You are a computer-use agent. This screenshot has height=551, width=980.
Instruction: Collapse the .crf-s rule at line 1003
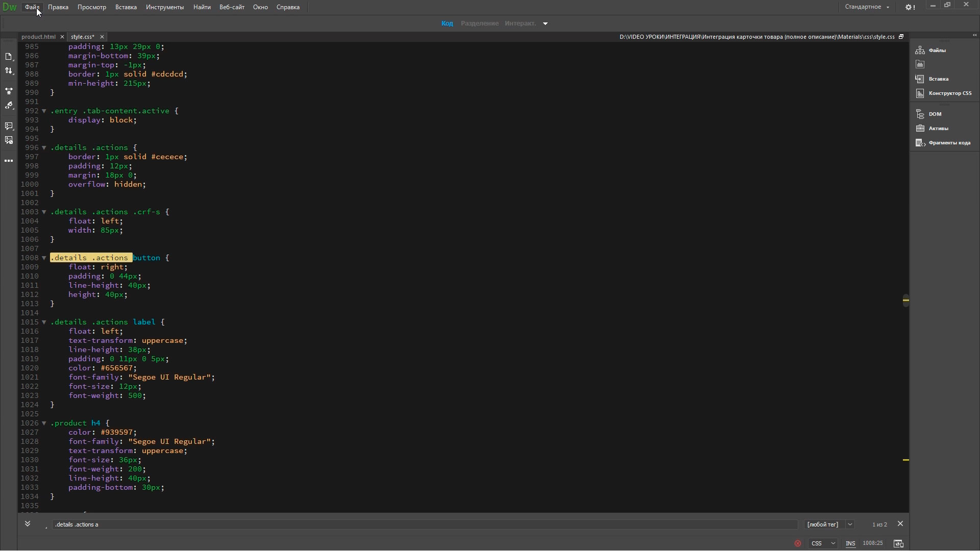pos(44,212)
